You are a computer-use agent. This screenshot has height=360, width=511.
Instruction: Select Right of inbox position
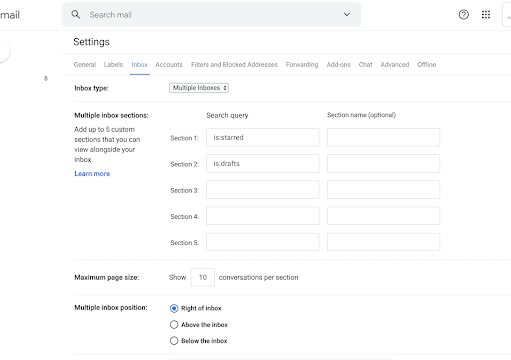pos(174,308)
